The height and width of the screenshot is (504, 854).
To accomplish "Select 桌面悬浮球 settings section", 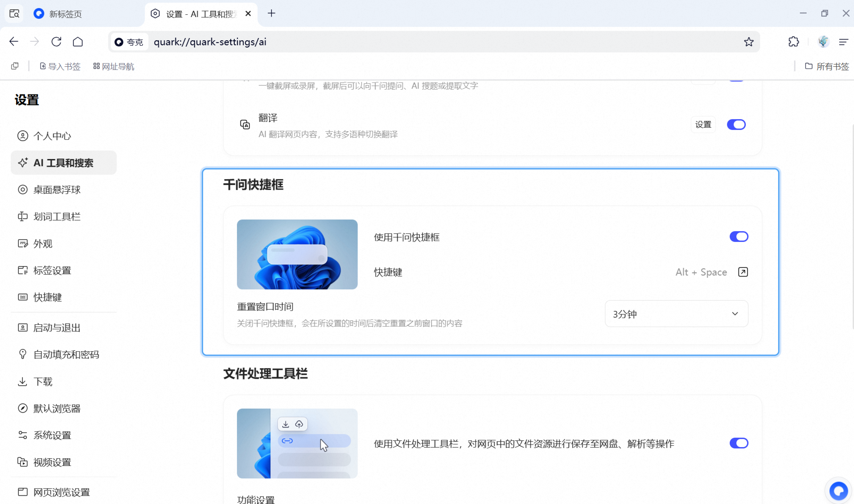I will [64, 190].
